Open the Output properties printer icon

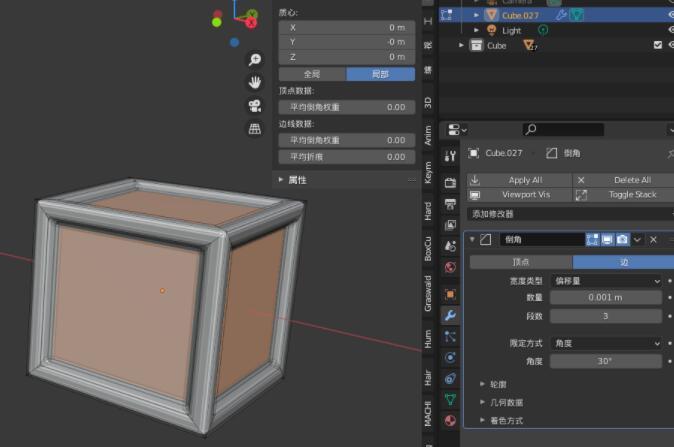[450, 204]
